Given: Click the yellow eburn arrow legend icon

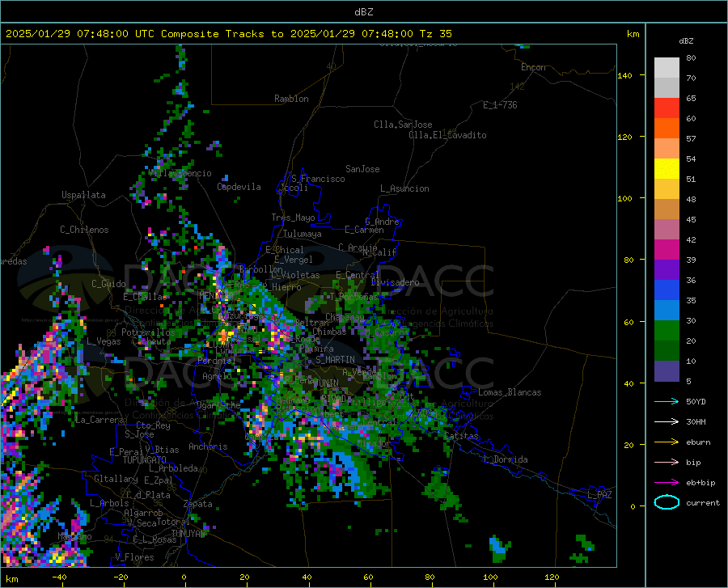Looking at the screenshot, I should click(x=667, y=442).
